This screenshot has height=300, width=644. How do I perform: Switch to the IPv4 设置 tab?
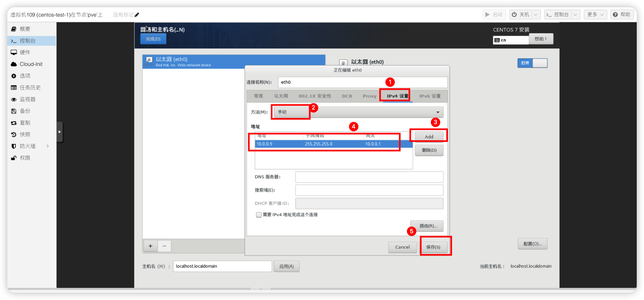pyautogui.click(x=397, y=96)
